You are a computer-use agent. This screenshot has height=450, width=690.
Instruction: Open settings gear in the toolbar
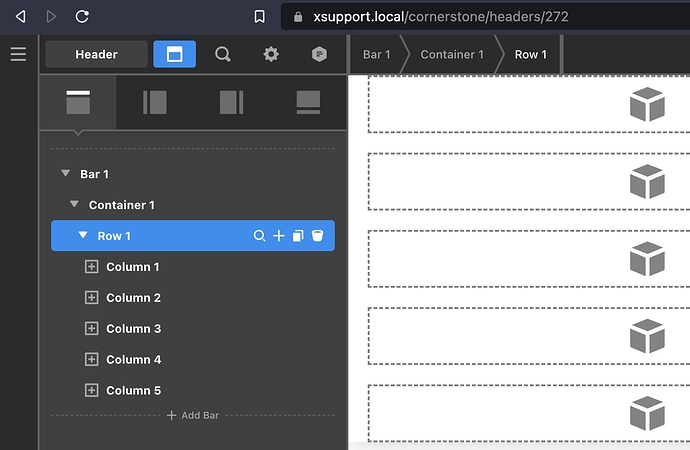[271, 54]
